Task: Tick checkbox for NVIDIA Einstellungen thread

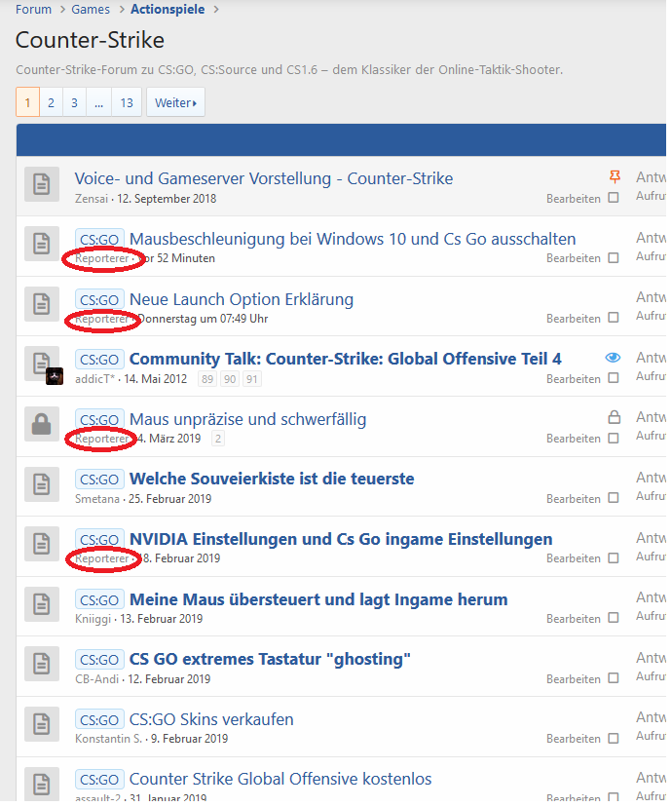Action: pos(614,558)
